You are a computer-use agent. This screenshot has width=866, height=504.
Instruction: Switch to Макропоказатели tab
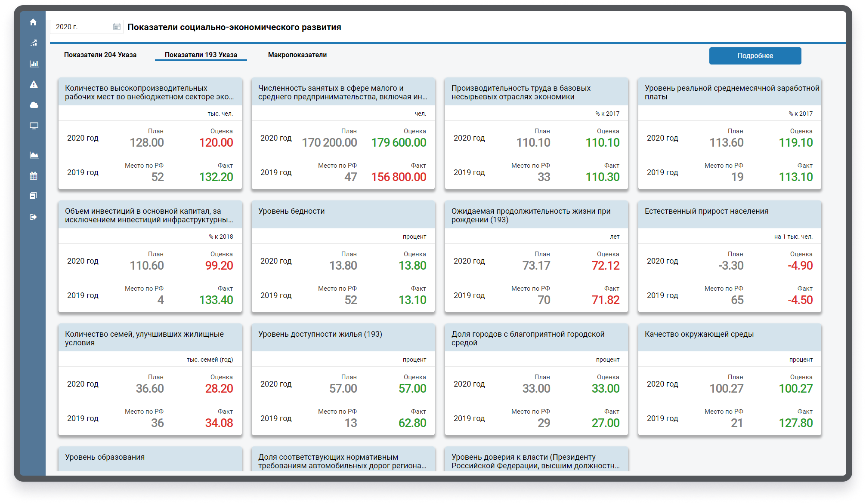pos(297,55)
